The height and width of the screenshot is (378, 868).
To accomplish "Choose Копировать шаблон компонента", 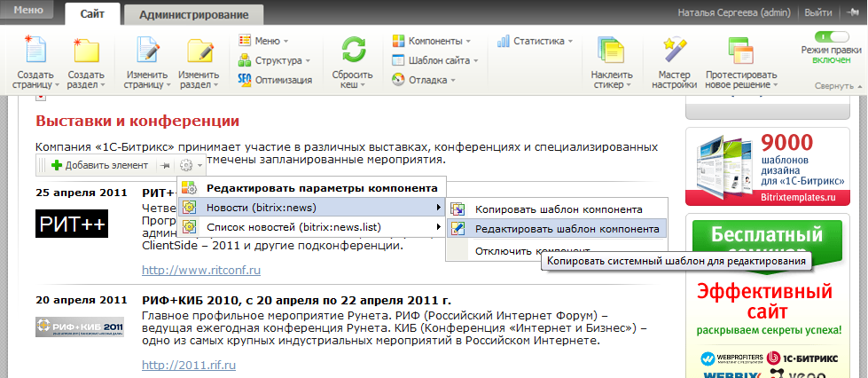I will pos(557,209).
